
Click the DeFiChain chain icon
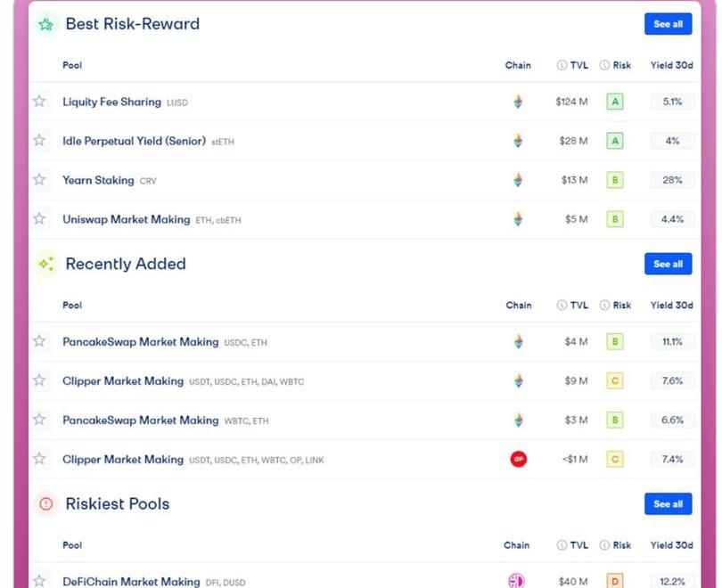[x=517, y=581]
